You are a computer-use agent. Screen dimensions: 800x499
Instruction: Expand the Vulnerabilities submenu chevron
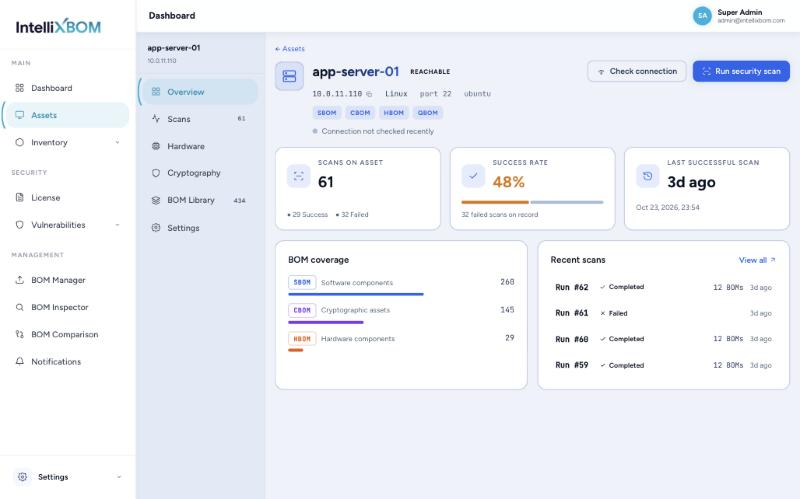coord(117,224)
